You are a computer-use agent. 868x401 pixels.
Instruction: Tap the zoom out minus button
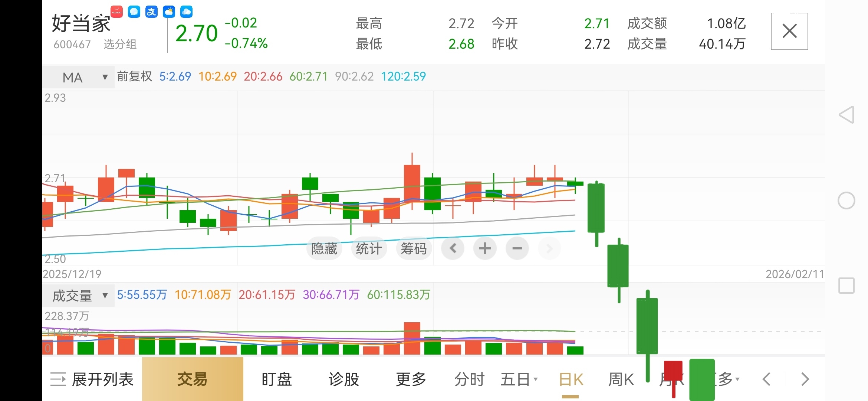517,248
